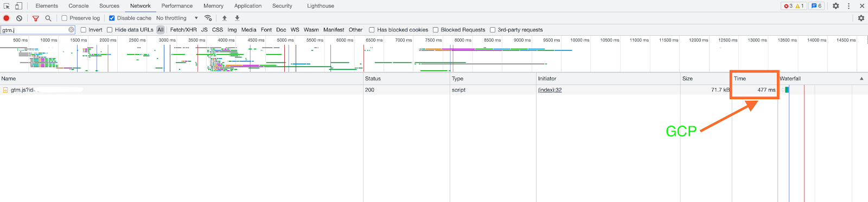Filter by Font requests
Image resolution: width=868 pixels, height=202 pixels.
click(x=266, y=30)
